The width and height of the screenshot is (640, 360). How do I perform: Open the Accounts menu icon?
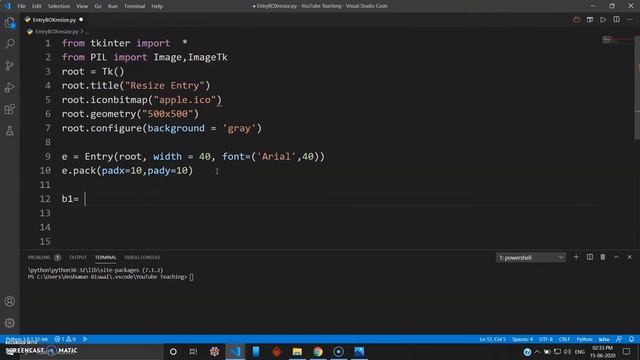(10, 301)
